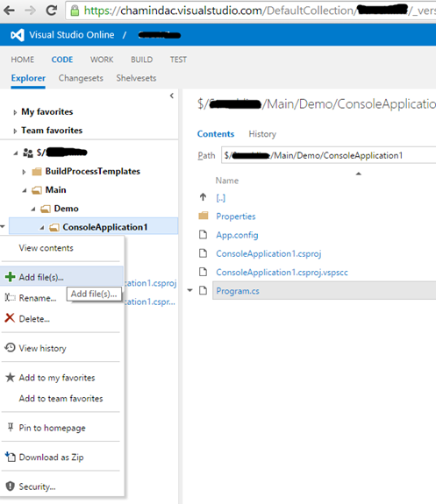The width and height of the screenshot is (436, 504).
Task: Collapse the ConsoleApplication1 tree node
Action: [42, 228]
